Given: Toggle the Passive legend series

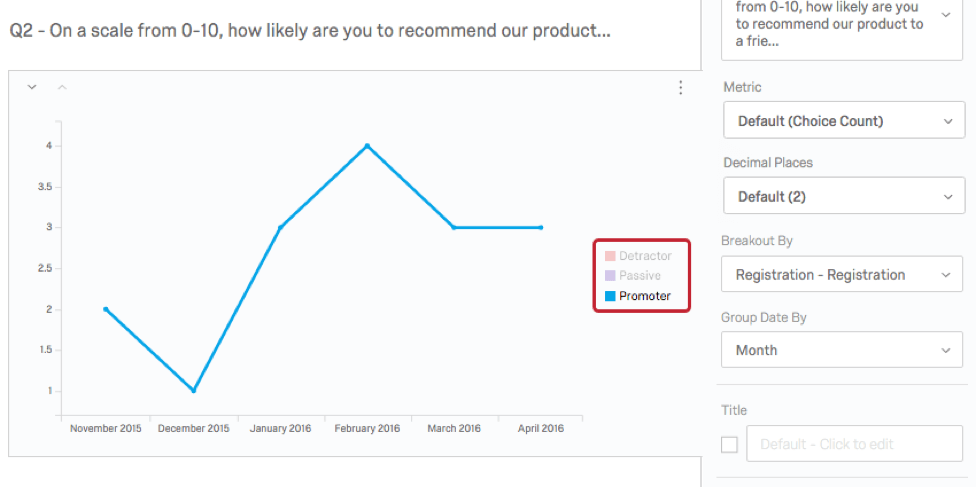Looking at the screenshot, I should [639, 276].
